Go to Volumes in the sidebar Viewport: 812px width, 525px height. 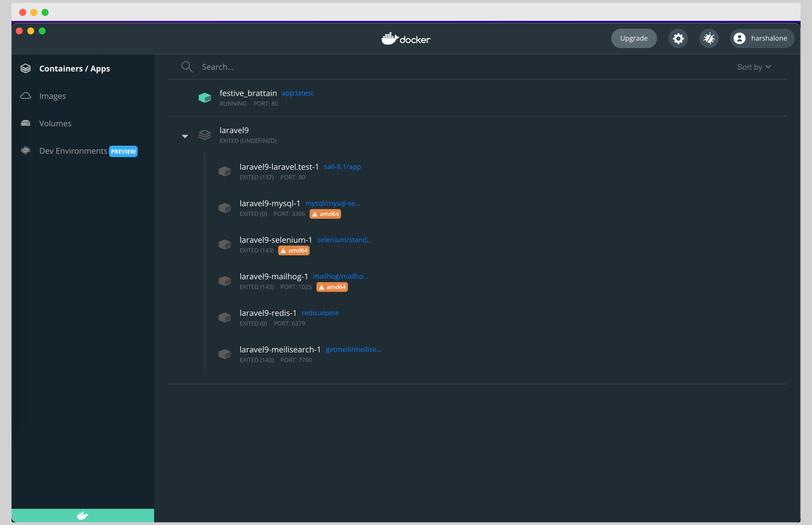tap(55, 123)
